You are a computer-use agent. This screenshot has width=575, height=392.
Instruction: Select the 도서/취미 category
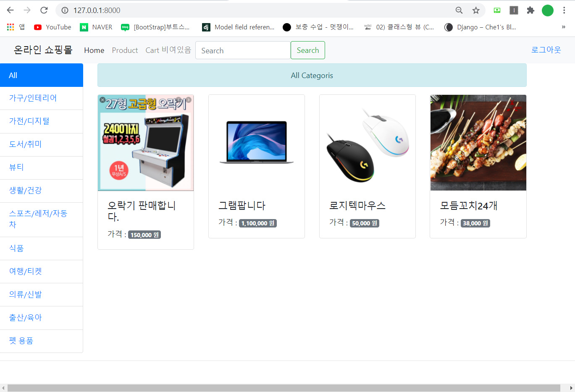click(x=42, y=144)
